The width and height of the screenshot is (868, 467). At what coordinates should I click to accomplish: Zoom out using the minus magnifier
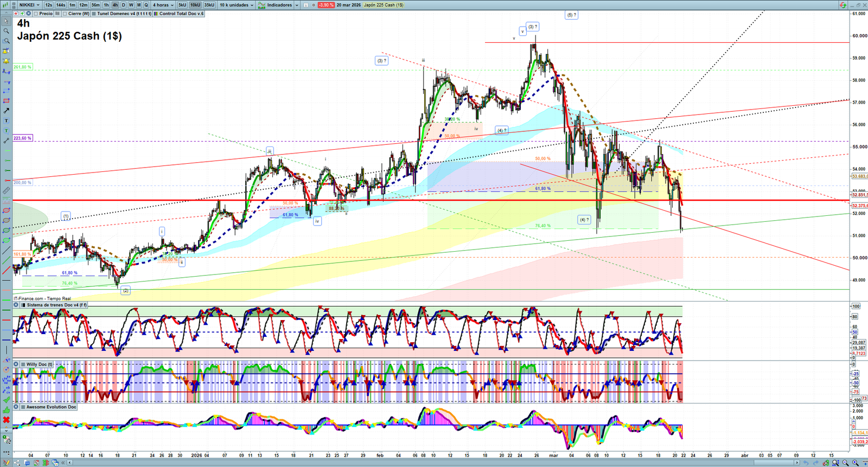[845, 463]
